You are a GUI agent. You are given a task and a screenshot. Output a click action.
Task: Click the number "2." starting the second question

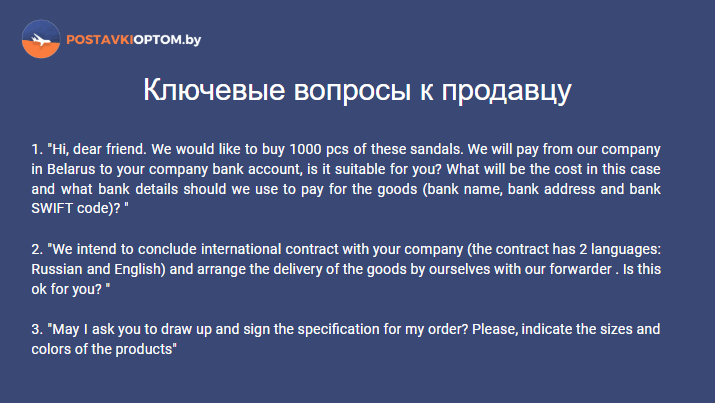coord(37,249)
